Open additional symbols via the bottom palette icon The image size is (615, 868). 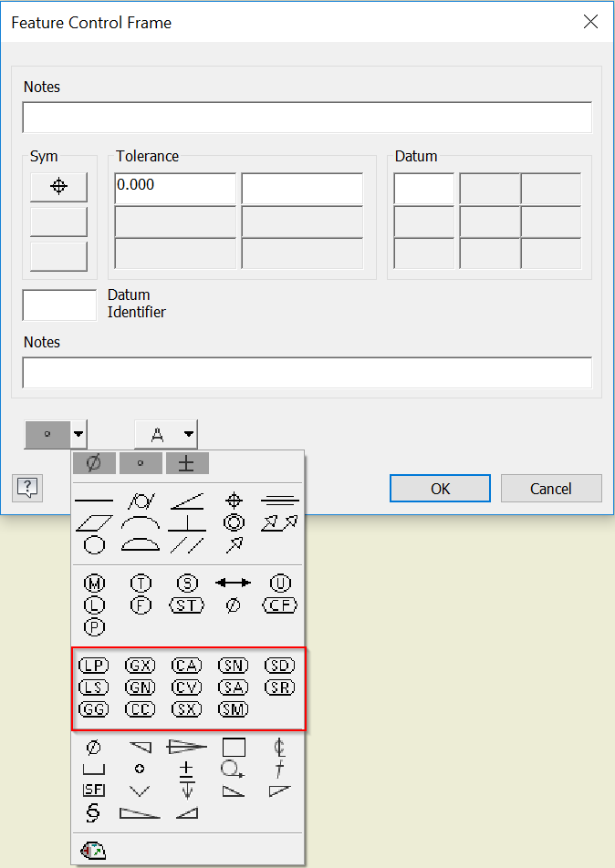coord(92,849)
